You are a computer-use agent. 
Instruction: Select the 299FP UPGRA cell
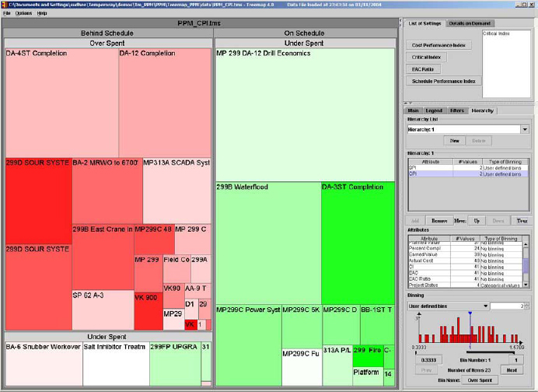pyautogui.click(x=175, y=364)
